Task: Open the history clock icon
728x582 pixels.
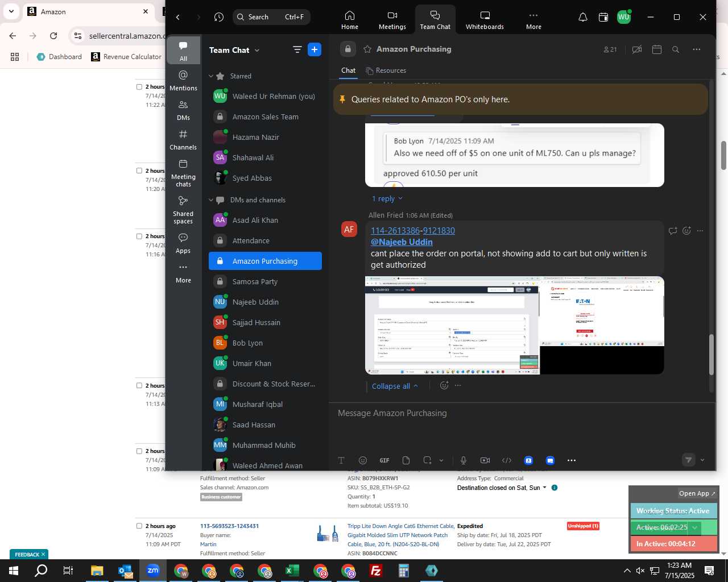Action: [219, 17]
